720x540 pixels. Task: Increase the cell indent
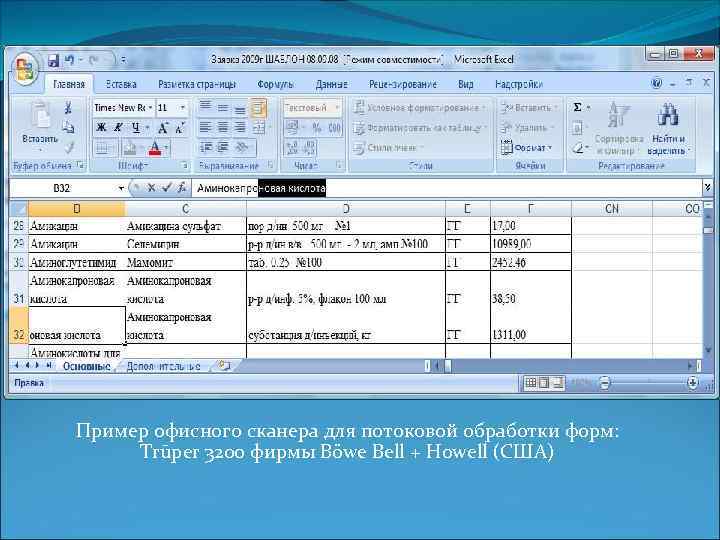(x=223, y=147)
